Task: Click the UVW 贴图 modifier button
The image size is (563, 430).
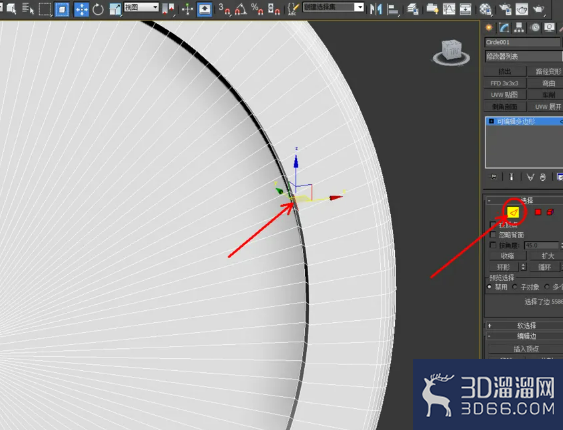Action: [504, 95]
